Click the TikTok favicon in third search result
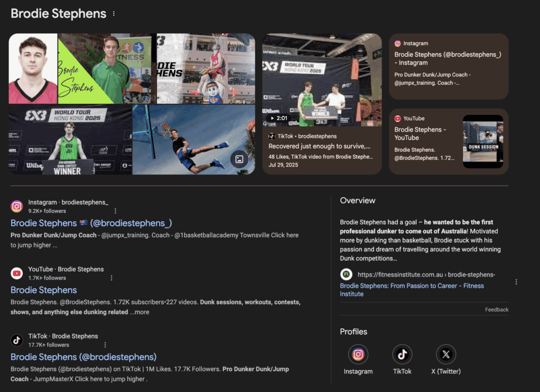 coord(17,340)
